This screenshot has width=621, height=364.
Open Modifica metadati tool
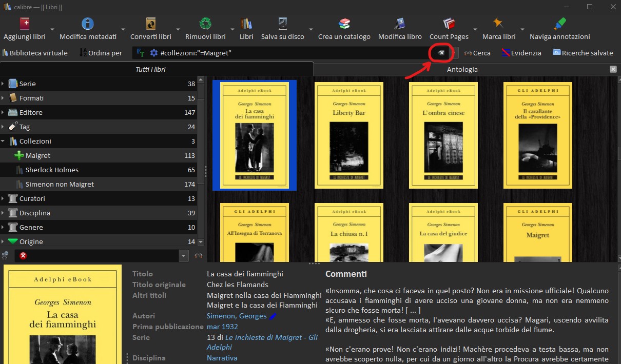[88, 24]
